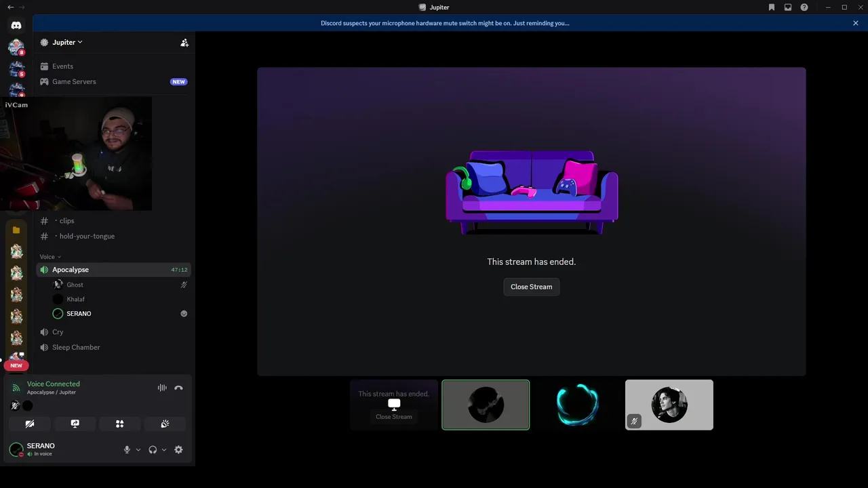Collapse the Voice category
Screen dimensions: 868x488
pyautogui.click(x=50, y=257)
